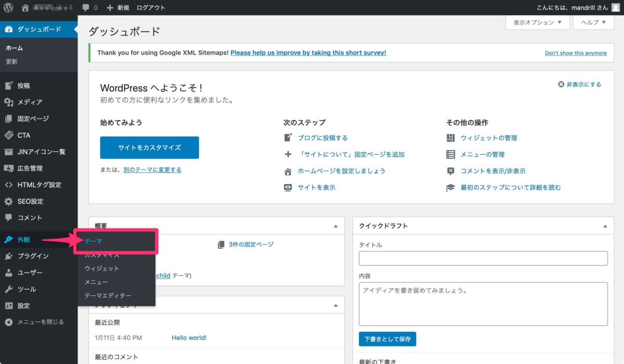The width and height of the screenshot is (624, 364).
Task: Click the plus icon for 新規
Action: (110, 8)
